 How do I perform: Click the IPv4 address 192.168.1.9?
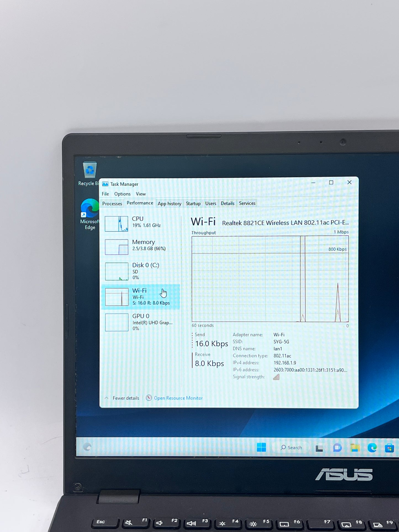285,363
